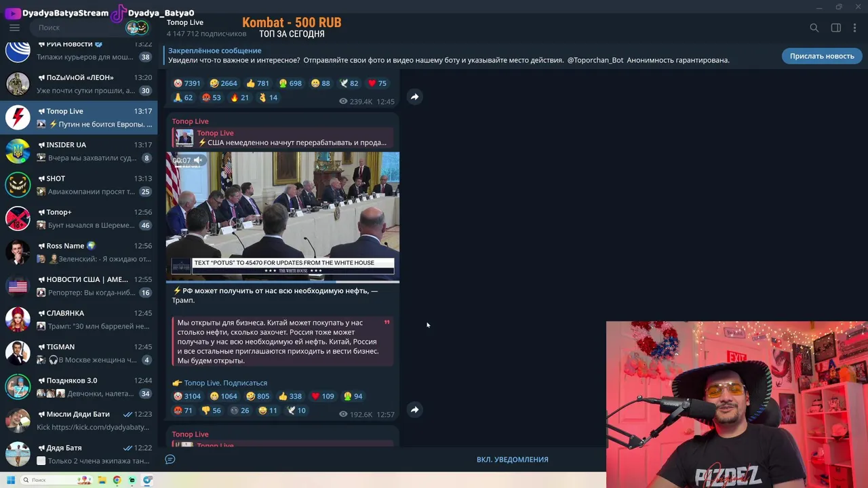
Task: Open the СЛАВЯНКА chat
Action: [79, 320]
